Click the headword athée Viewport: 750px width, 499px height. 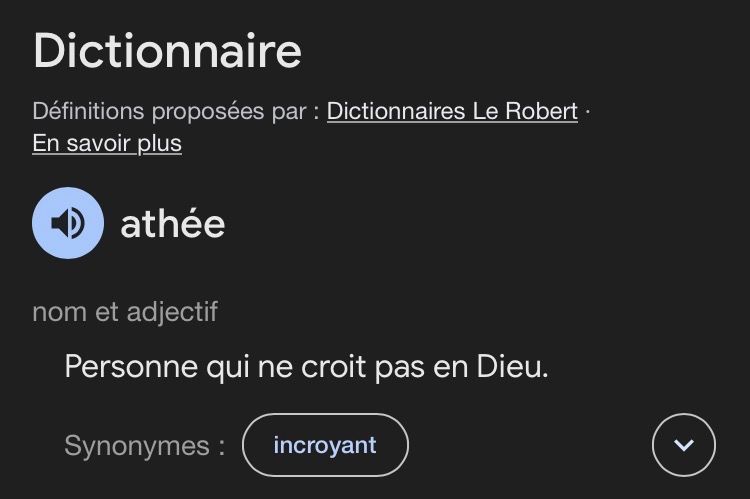tap(172, 224)
